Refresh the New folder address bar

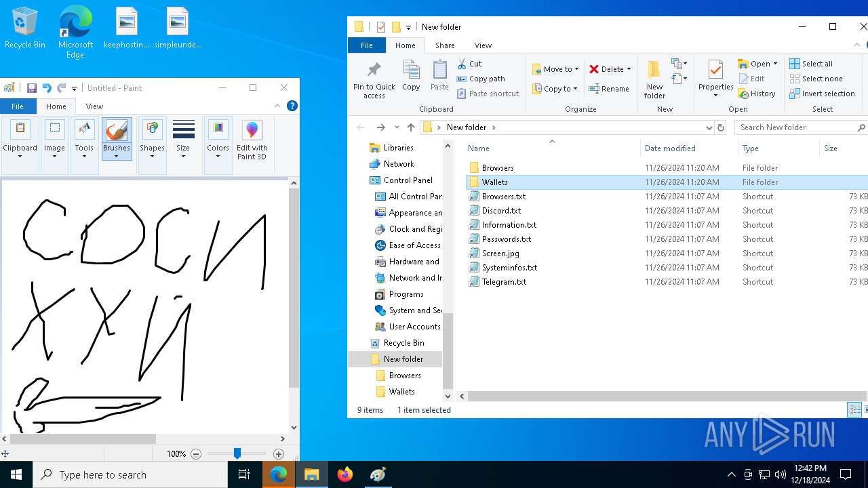(x=721, y=127)
